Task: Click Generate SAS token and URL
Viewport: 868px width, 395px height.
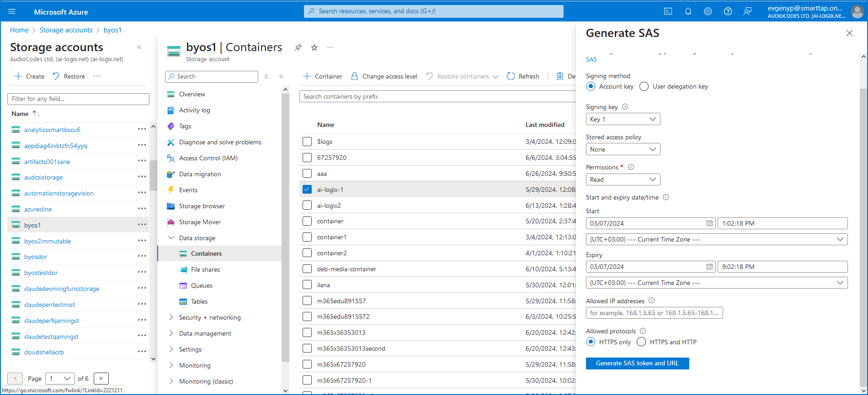Action: [637, 363]
